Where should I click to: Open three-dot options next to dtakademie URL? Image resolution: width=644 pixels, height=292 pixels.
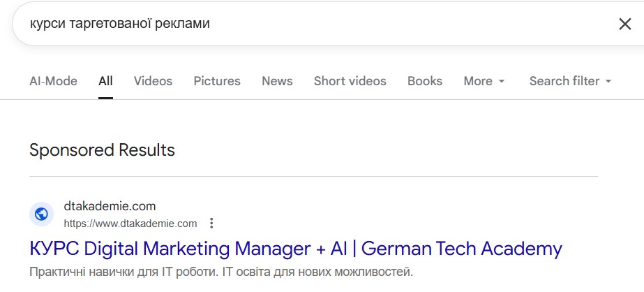pyautogui.click(x=211, y=224)
